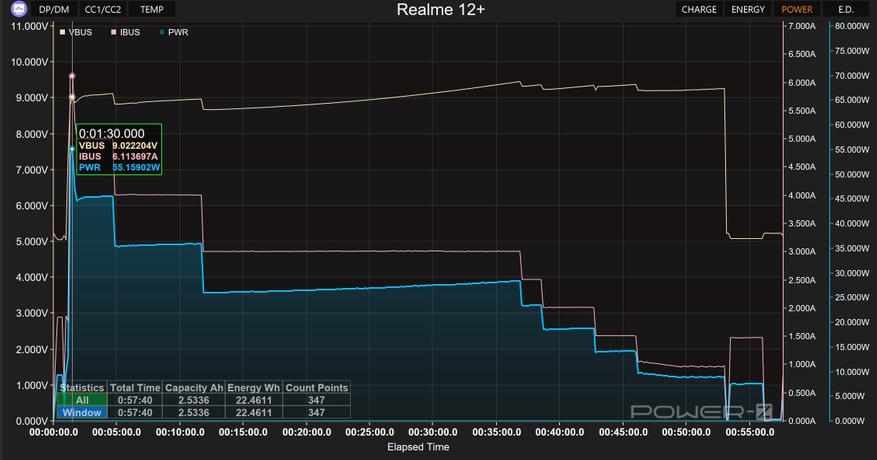The height and width of the screenshot is (460, 877).
Task: Click the Statistics table header
Action: pos(82,387)
